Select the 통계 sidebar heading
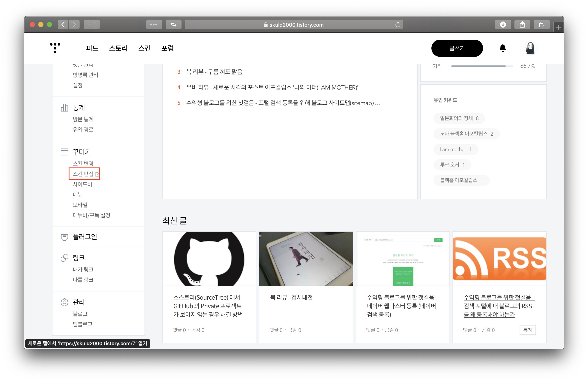This screenshot has height=381, width=588. [x=79, y=108]
